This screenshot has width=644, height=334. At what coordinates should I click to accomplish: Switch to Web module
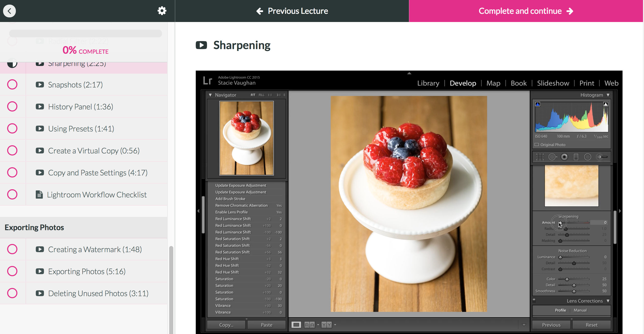tap(611, 83)
